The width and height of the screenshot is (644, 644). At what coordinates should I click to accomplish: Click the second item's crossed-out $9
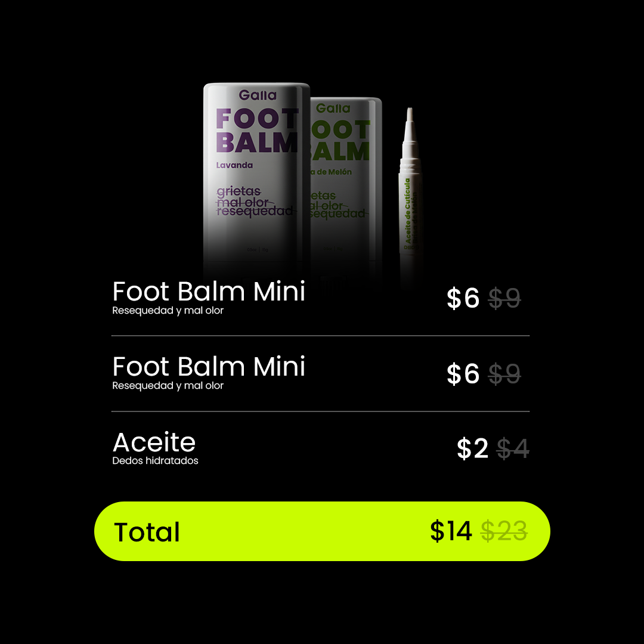(504, 374)
